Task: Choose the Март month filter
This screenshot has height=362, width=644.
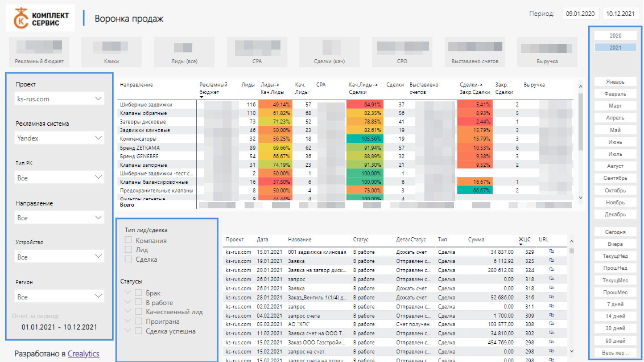Action: point(615,106)
